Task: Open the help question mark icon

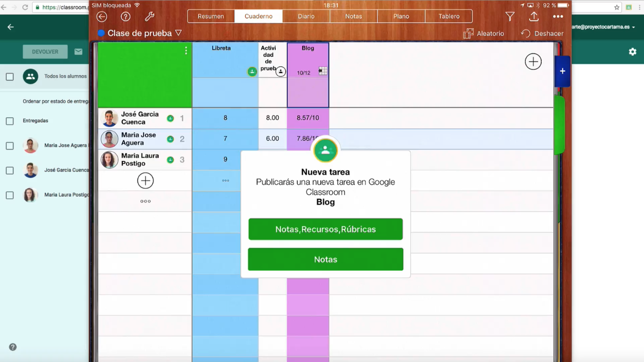Action: [125, 16]
